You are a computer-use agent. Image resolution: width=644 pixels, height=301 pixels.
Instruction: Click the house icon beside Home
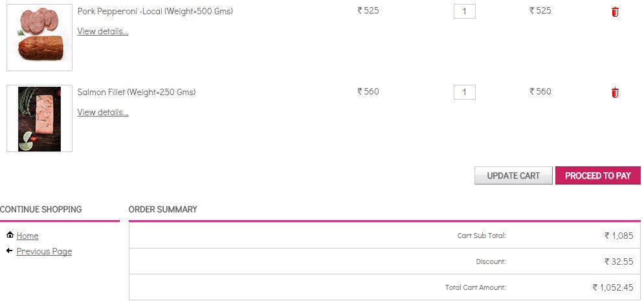[x=10, y=235]
